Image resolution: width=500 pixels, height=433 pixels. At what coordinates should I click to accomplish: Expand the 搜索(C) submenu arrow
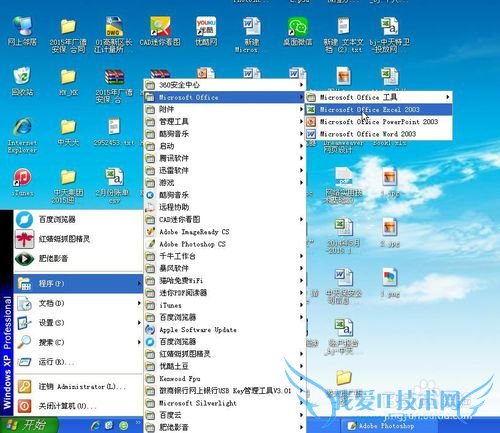pyautogui.click(x=139, y=342)
